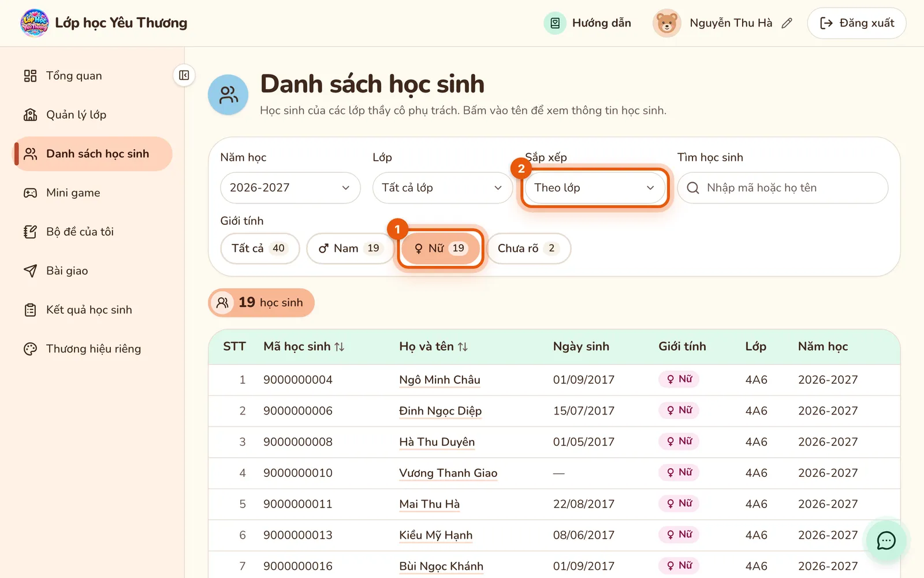Click the Đăng xuất logout button
This screenshot has width=924, height=578.
tap(856, 23)
